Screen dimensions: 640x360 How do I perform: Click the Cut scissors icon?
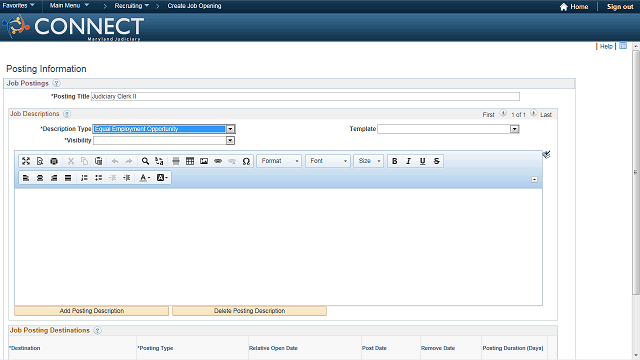(71, 161)
